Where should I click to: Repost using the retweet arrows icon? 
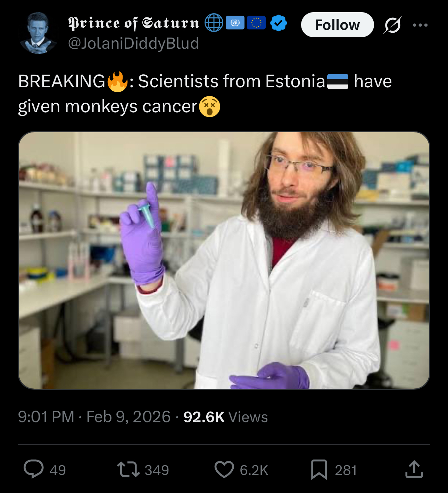(128, 469)
